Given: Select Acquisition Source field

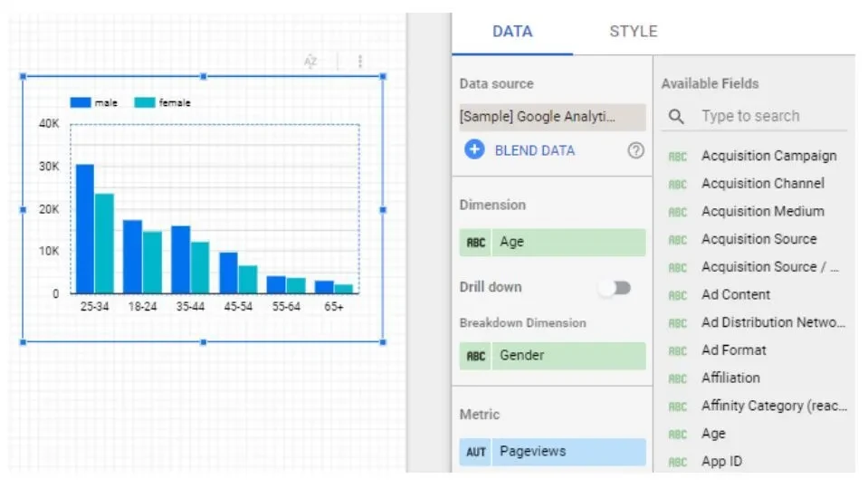Looking at the screenshot, I should pyautogui.click(x=759, y=239).
